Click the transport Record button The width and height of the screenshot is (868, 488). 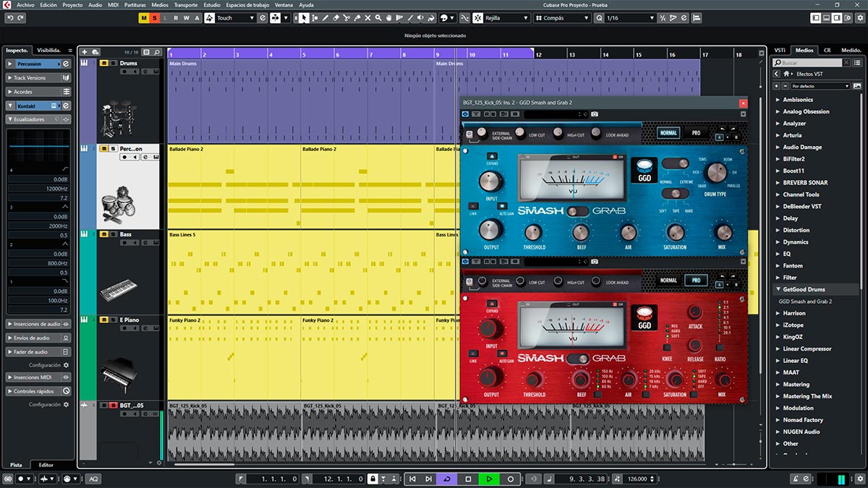point(510,479)
